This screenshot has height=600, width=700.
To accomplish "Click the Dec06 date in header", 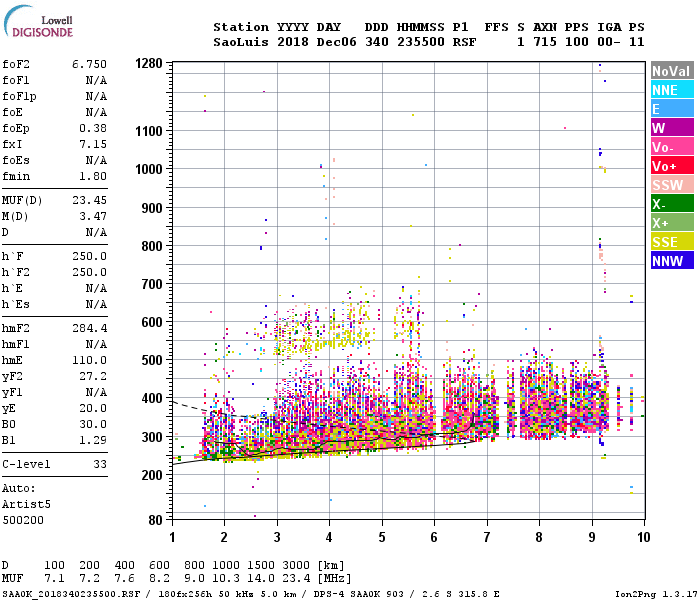I will click(337, 42).
